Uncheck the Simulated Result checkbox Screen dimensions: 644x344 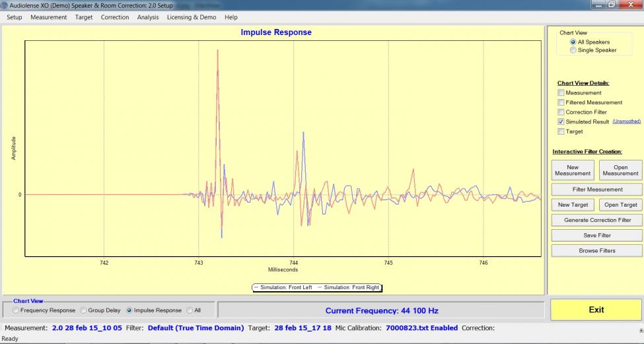pos(561,122)
